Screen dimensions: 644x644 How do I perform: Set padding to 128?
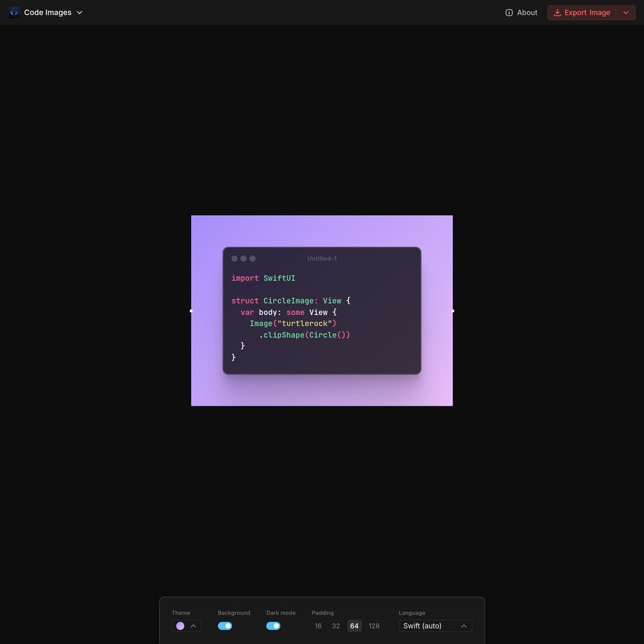coord(374,625)
